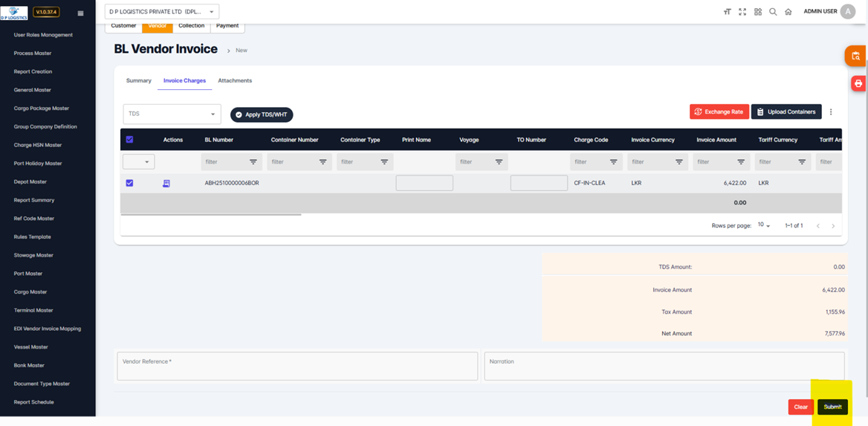Switch to the Attachments tab
868x426 pixels.
(x=235, y=80)
